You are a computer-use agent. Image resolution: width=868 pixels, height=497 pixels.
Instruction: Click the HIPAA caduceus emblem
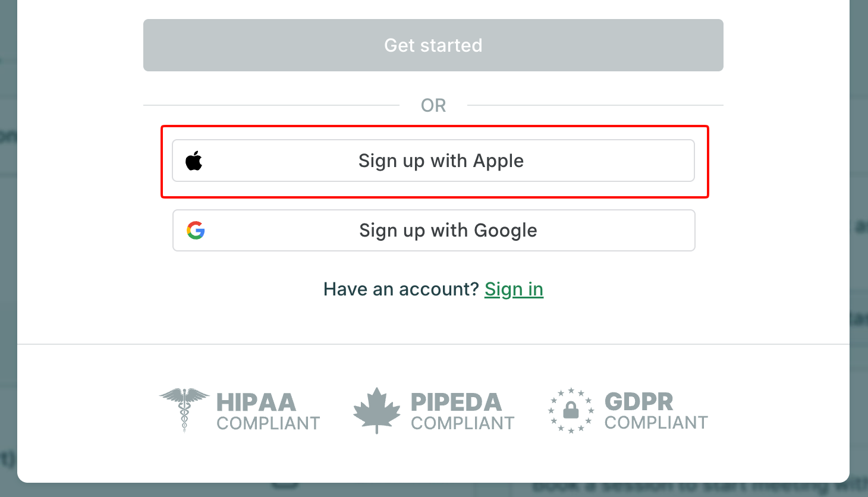click(184, 409)
